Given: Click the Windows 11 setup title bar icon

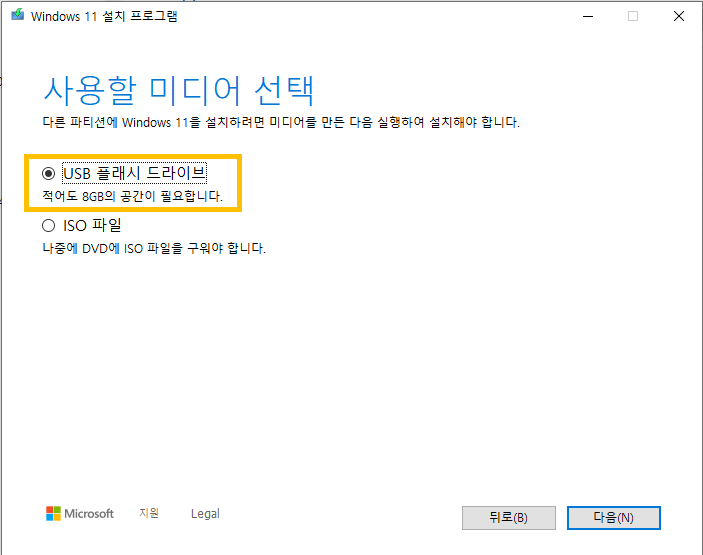Looking at the screenshot, I should point(17,15).
